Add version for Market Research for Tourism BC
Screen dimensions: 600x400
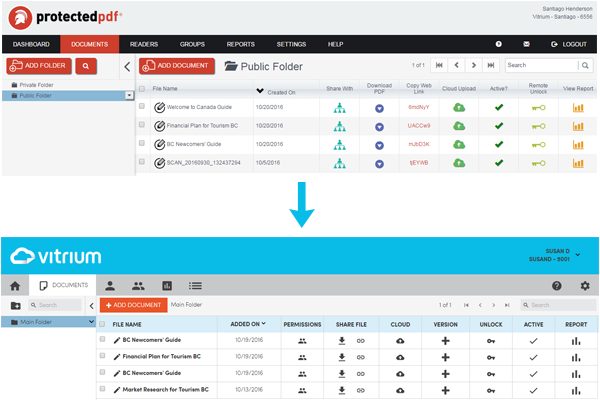445,390
